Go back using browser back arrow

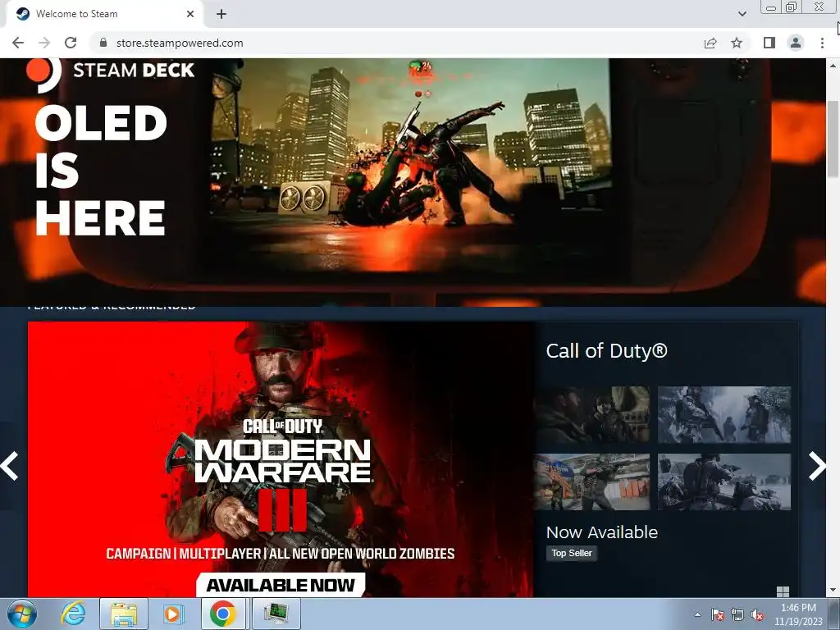pyautogui.click(x=18, y=43)
